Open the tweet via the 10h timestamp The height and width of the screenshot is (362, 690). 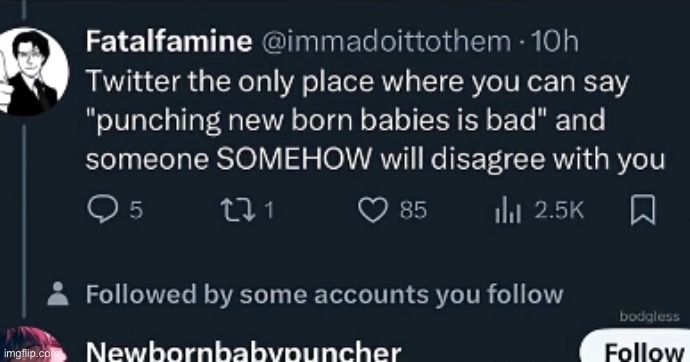coord(554,41)
